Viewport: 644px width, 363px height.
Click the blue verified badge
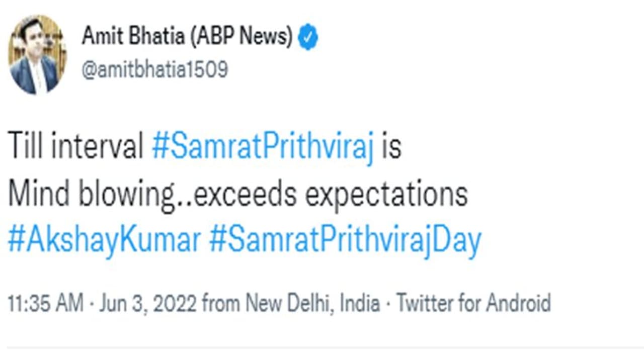[x=307, y=39]
